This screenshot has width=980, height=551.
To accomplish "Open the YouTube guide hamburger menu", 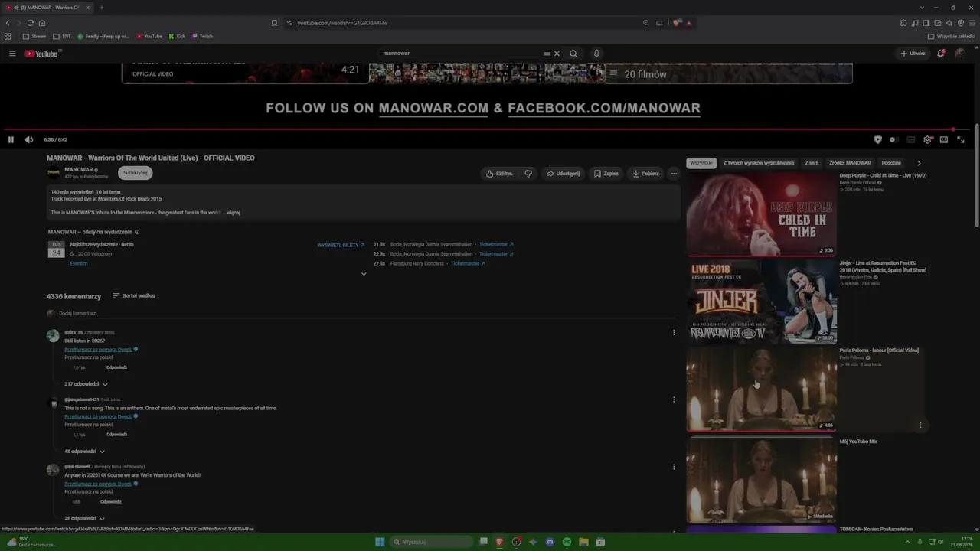I will (12, 54).
